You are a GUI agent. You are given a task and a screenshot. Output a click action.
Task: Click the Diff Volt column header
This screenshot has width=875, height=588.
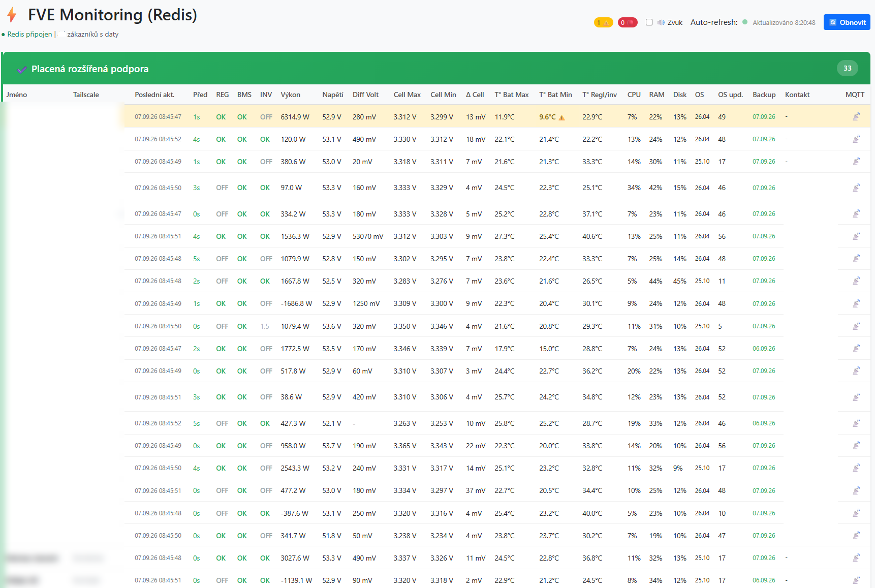click(365, 95)
